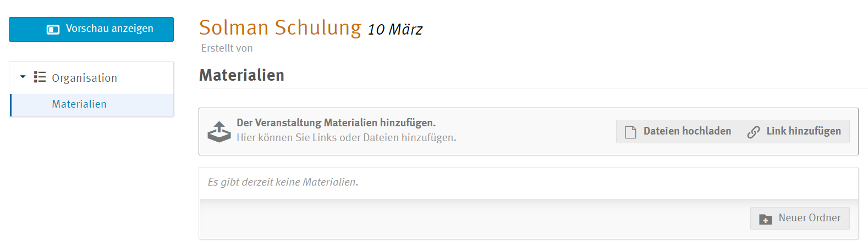Click the Vorschau anzeigen button
This screenshot has height=246, width=868.
(x=91, y=29)
